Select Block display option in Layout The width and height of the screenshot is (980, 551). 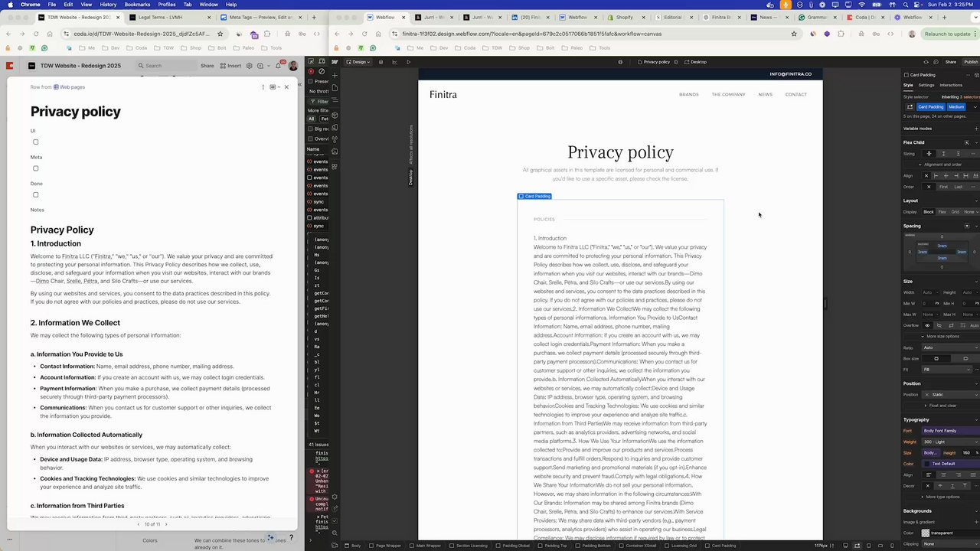[929, 212]
